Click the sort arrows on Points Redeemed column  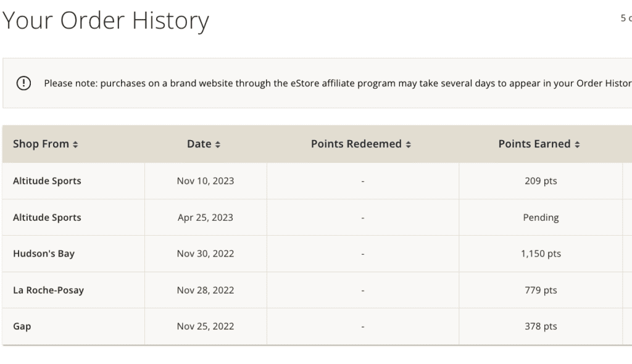[x=408, y=144]
